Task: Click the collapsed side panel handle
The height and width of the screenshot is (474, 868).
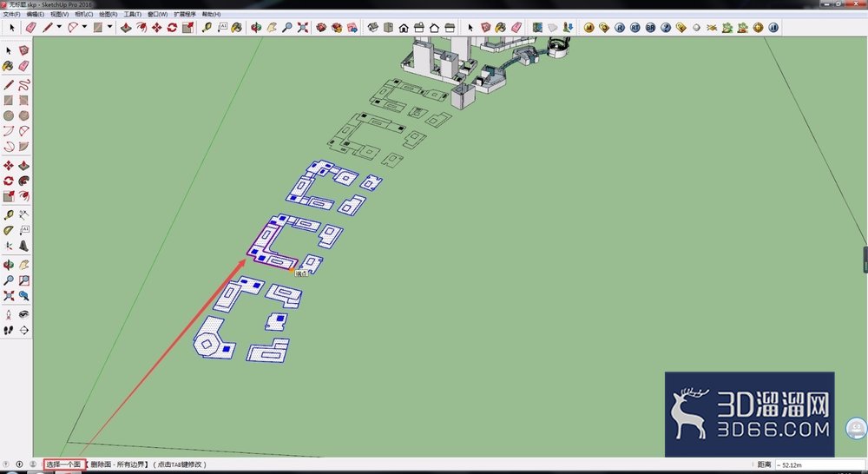Action: (865, 260)
